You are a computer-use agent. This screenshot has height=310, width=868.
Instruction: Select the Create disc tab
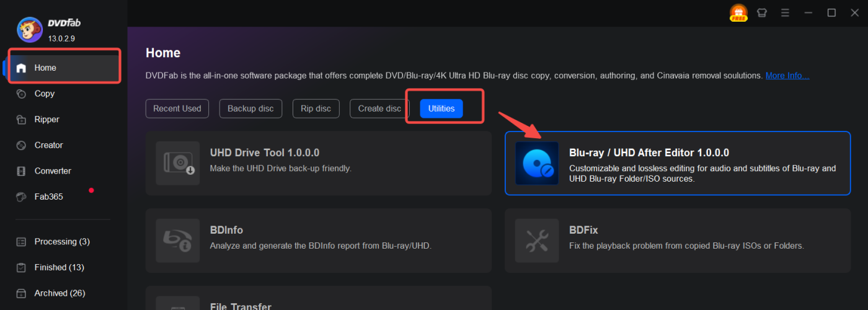(379, 108)
